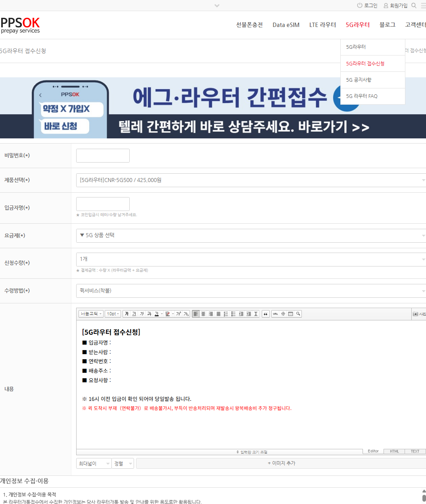Insert a blockquote using the quote icon
Image resolution: width=426 pixels, height=504 pixels.
point(267,314)
